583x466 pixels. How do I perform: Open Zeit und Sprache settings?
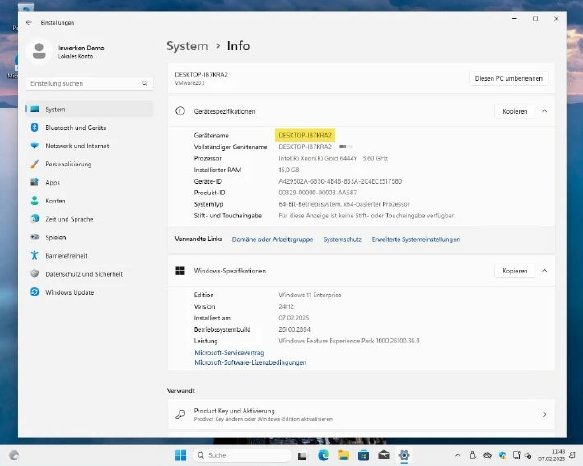click(89, 219)
